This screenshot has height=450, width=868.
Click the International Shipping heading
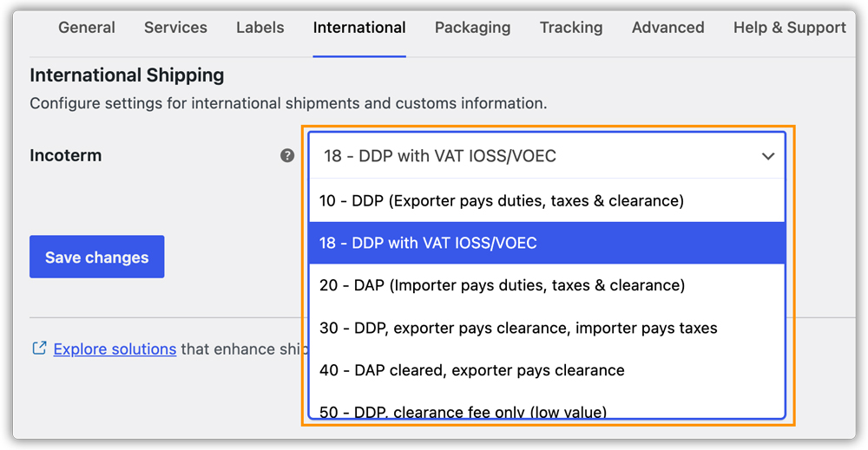click(x=127, y=75)
